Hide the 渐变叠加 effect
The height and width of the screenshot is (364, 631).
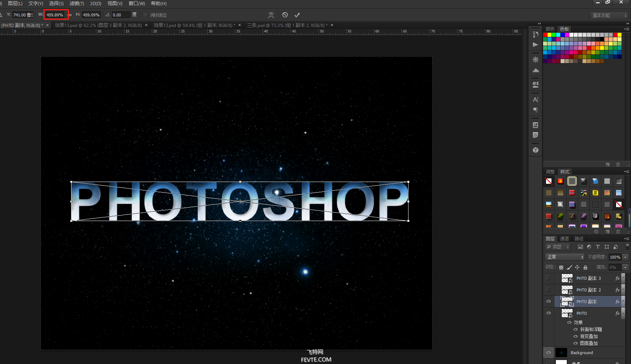pos(576,336)
